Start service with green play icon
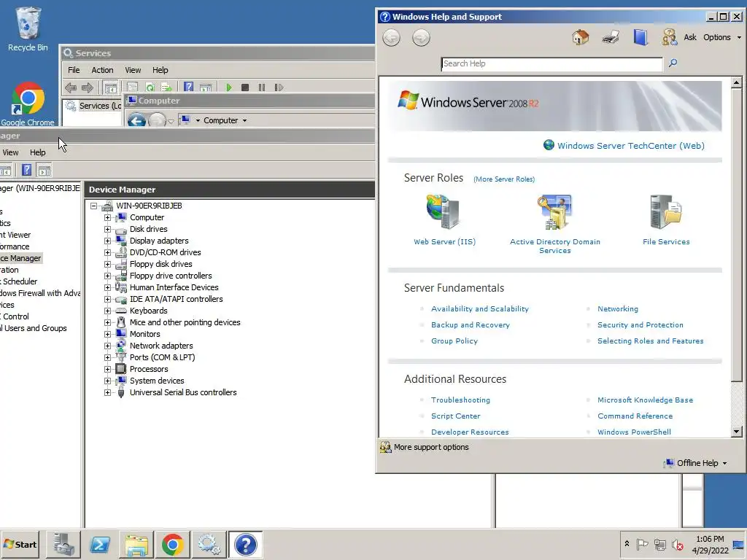 click(229, 87)
